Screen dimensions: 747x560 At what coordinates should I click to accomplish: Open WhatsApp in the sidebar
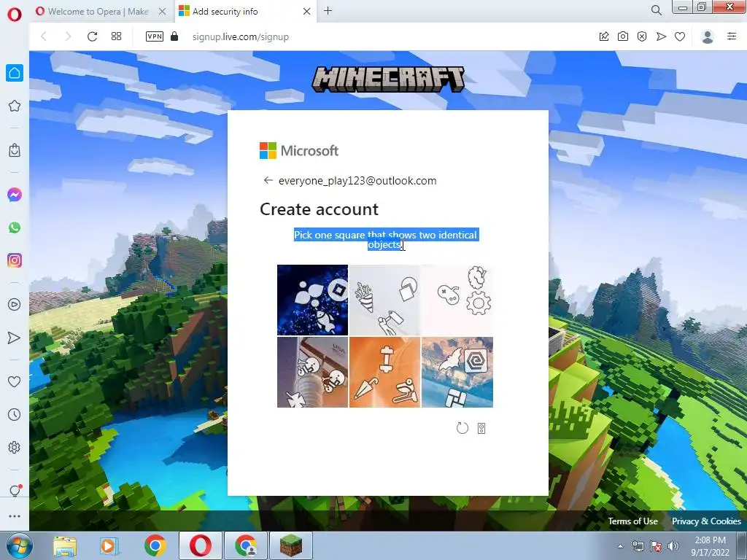tap(15, 227)
